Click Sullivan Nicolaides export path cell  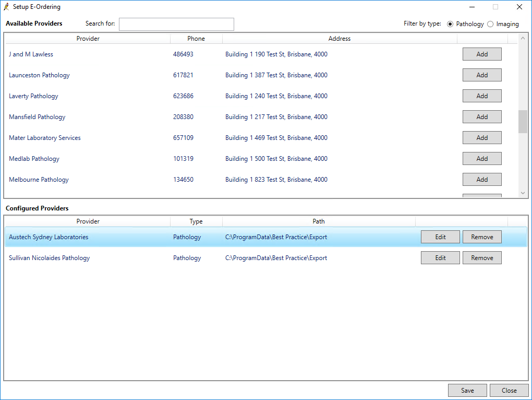(x=276, y=258)
